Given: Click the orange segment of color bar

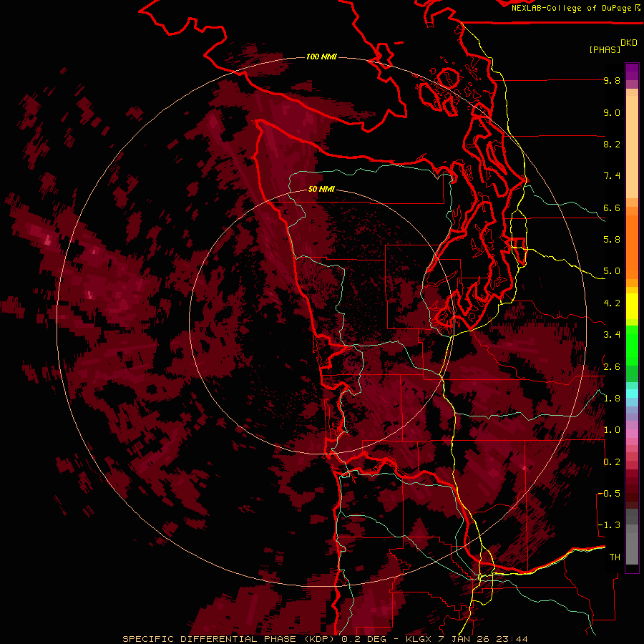Looking at the screenshot, I should coord(632,246).
